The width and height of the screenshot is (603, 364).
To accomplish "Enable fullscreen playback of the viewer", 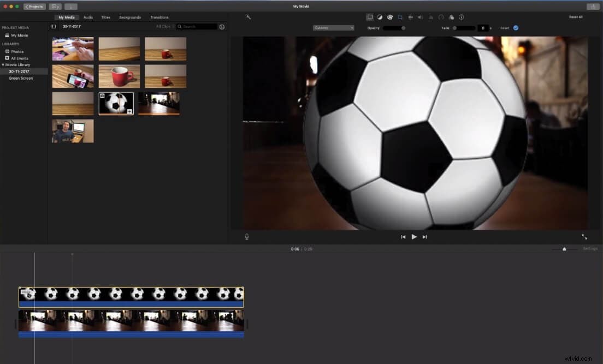I will [x=584, y=236].
